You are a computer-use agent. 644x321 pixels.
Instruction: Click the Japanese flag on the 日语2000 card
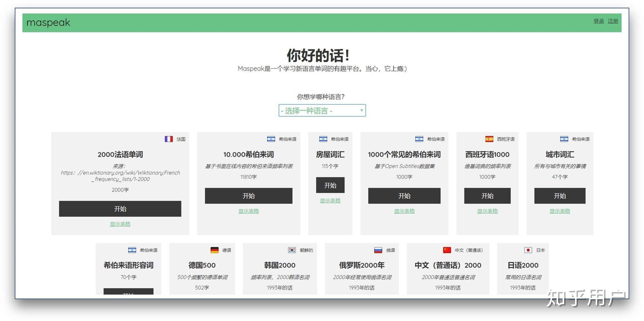pyautogui.click(x=528, y=250)
